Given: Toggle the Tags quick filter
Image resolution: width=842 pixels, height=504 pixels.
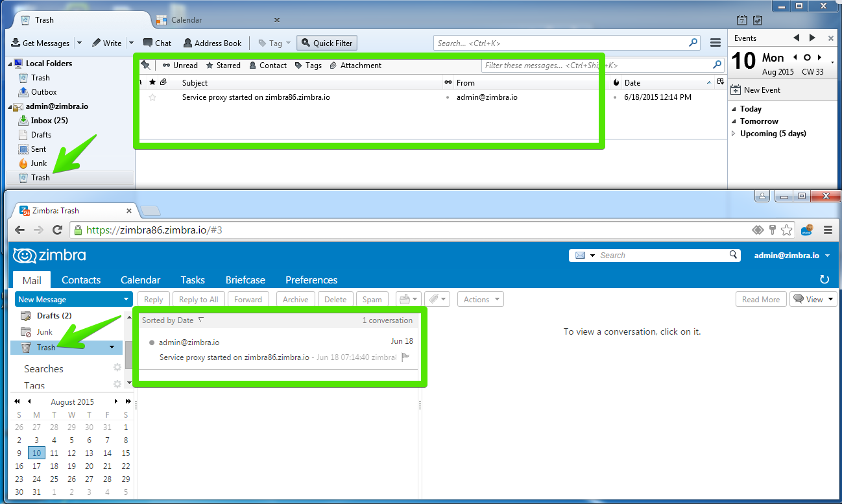Looking at the screenshot, I should pos(308,66).
